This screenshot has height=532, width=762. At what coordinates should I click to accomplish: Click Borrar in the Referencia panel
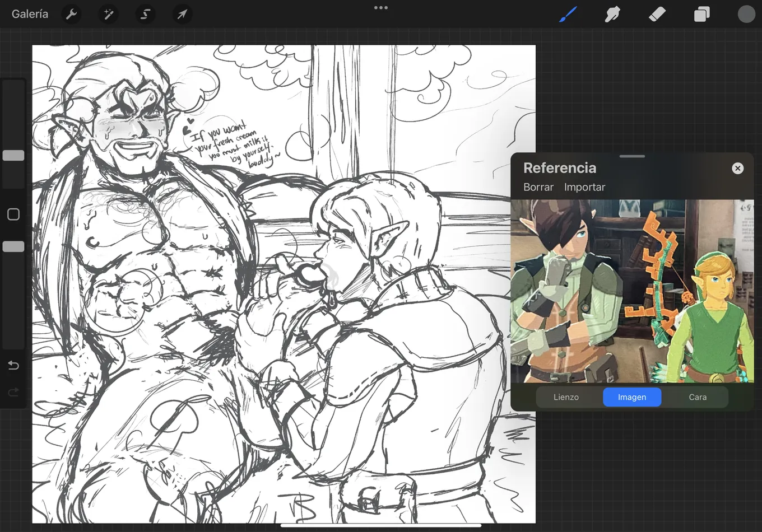click(538, 187)
